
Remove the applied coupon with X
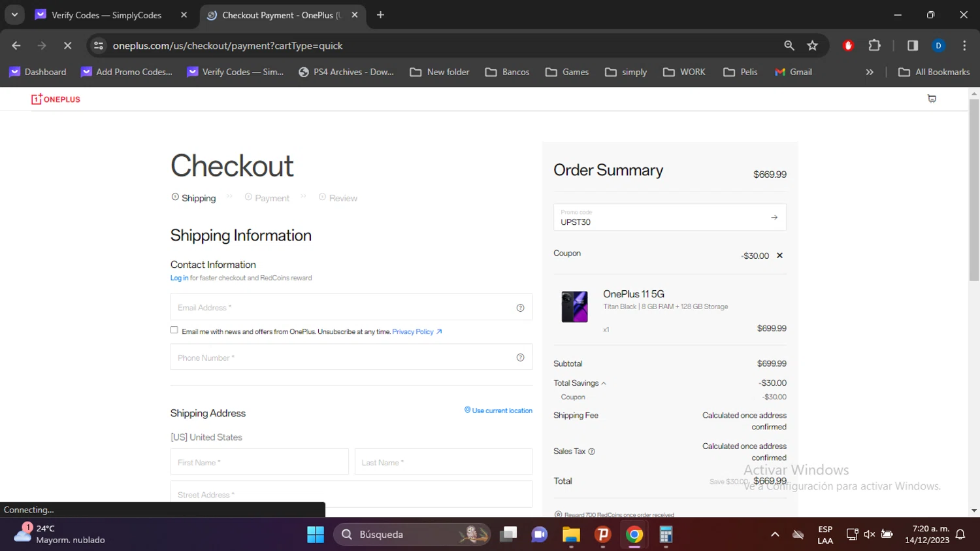click(779, 256)
